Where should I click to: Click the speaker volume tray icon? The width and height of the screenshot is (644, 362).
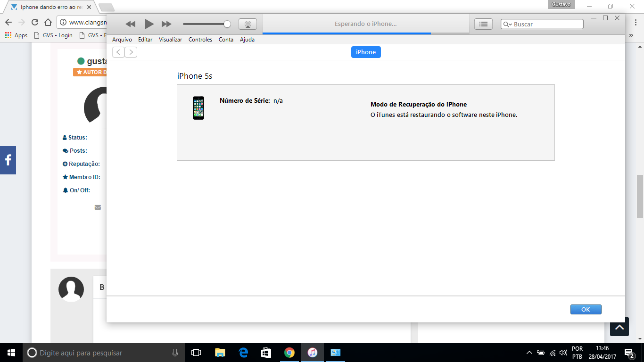pos(563,353)
